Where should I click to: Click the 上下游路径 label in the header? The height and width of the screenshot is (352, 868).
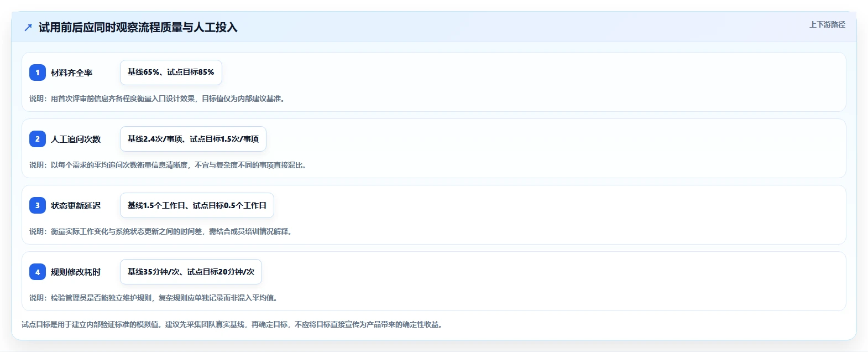[827, 24]
